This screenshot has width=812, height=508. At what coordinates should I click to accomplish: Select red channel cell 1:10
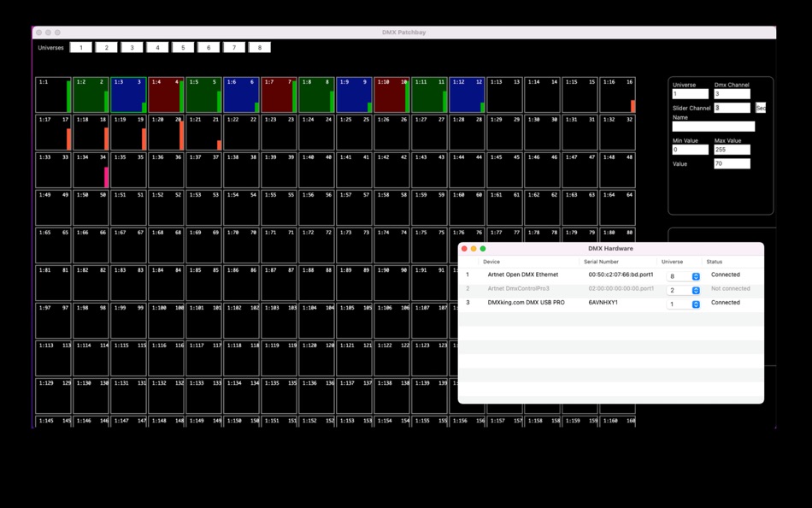[x=391, y=95]
